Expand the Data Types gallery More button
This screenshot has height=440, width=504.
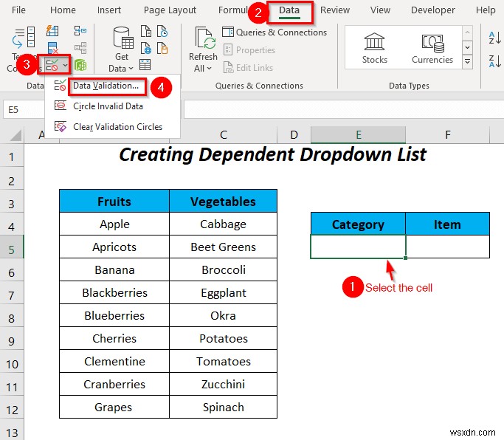(467, 61)
